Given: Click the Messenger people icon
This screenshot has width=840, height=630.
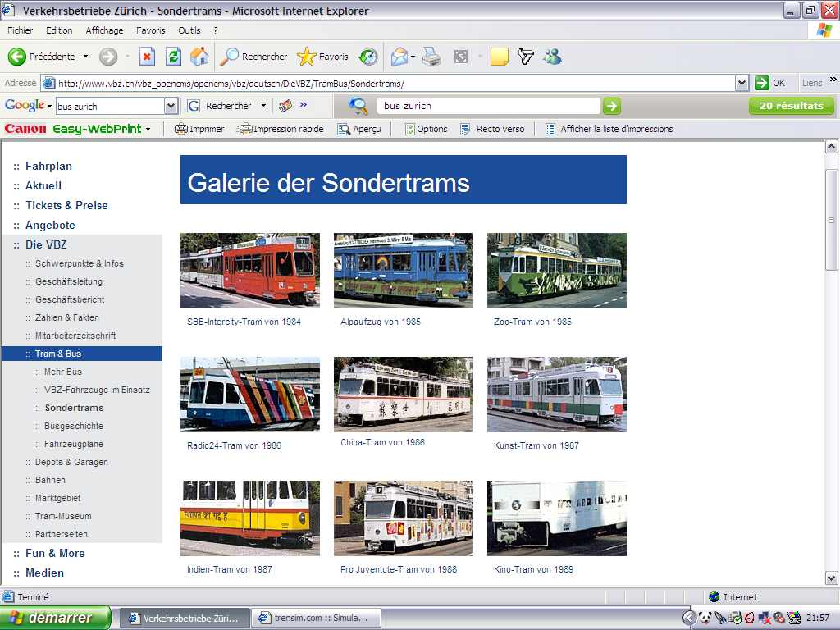Looking at the screenshot, I should point(553,57).
